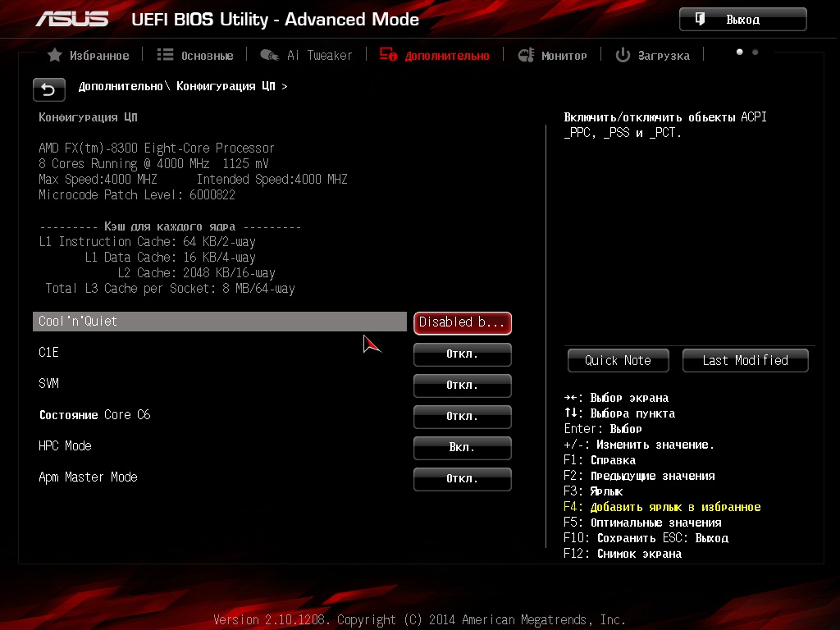Select the Состояние Core C6 label
The height and width of the screenshot is (630, 840).
[x=95, y=414]
